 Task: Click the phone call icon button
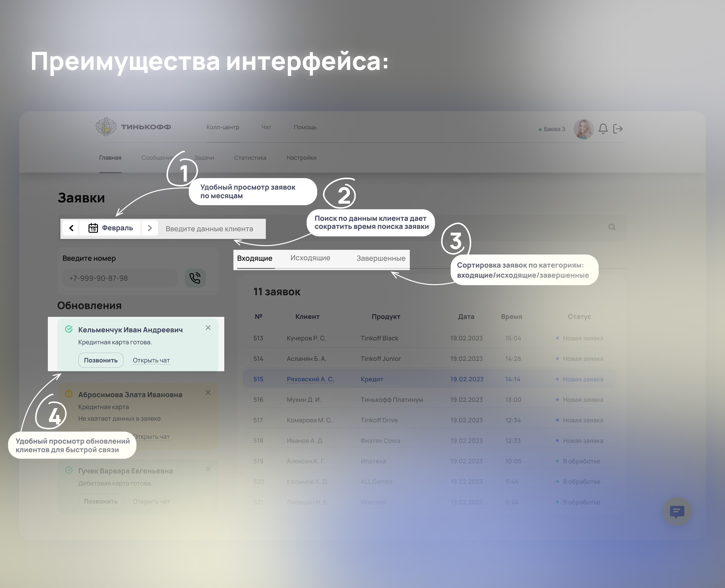195,278
